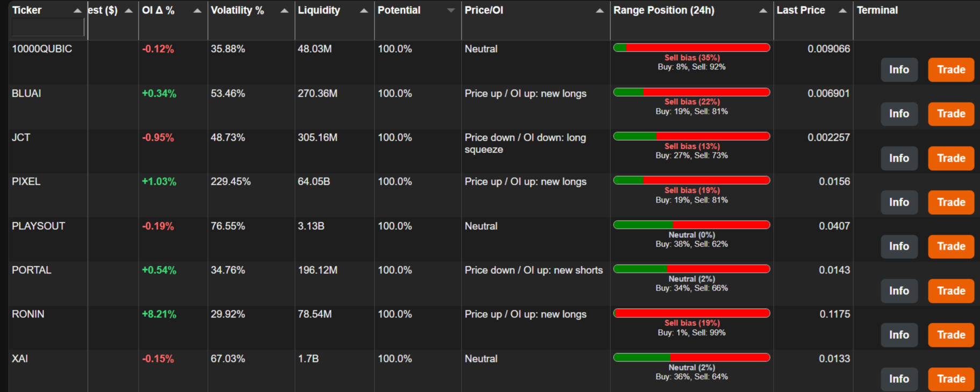
Task: Sort by Volatility % arrow
Action: tap(284, 11)
